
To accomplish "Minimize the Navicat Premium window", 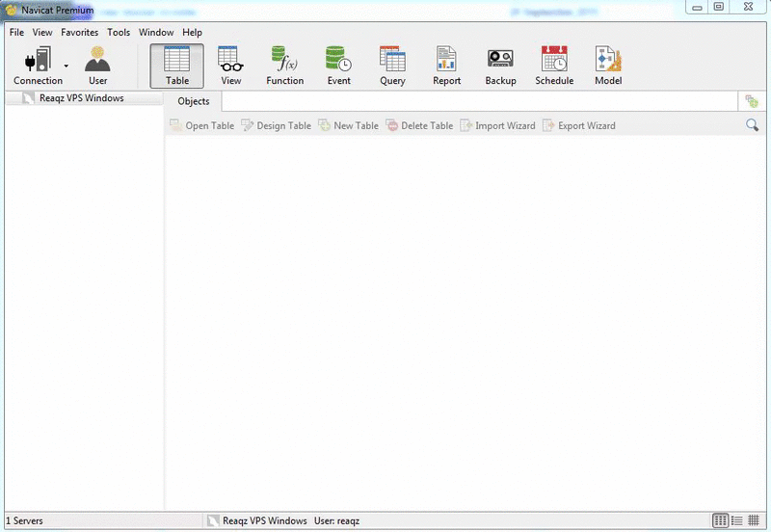I will pos(697,7).
